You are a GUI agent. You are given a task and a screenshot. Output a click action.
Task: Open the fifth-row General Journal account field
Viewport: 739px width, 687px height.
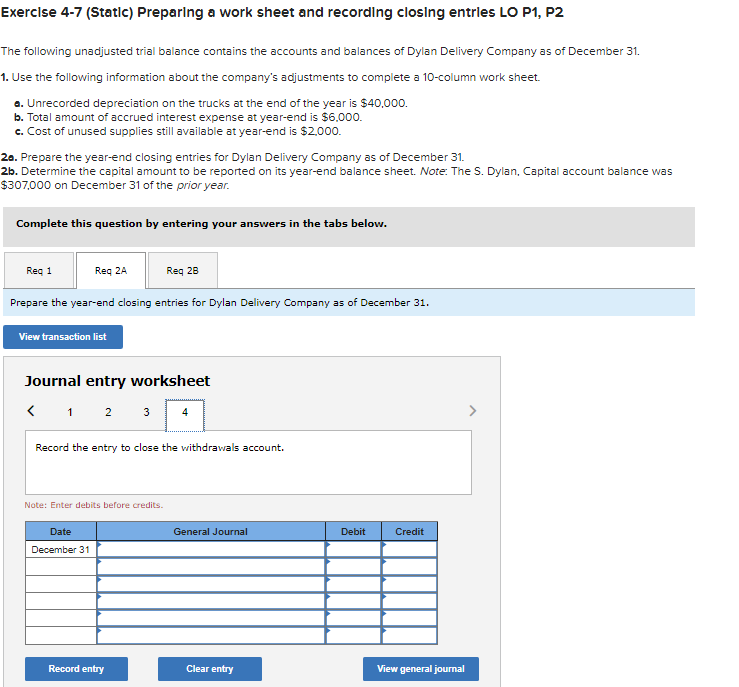click(x=211, y=618)
